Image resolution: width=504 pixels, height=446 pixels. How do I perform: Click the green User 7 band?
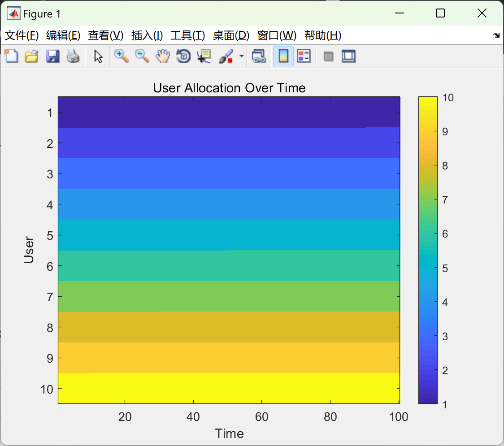(x=229, y=296)
